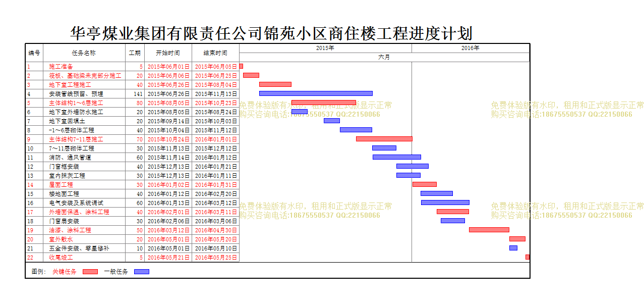Select task 楼地面工程
Image resolution: width=644 pixels, height=303 pixels.
click(64, 193)
